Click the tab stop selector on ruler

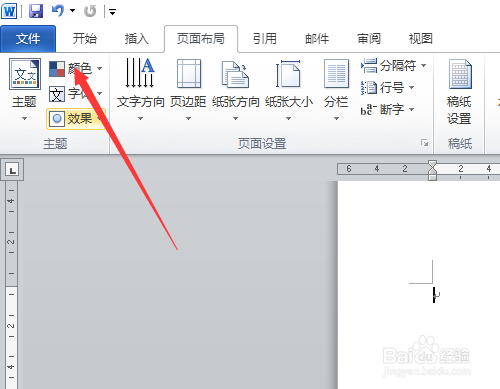click(12, 170)
